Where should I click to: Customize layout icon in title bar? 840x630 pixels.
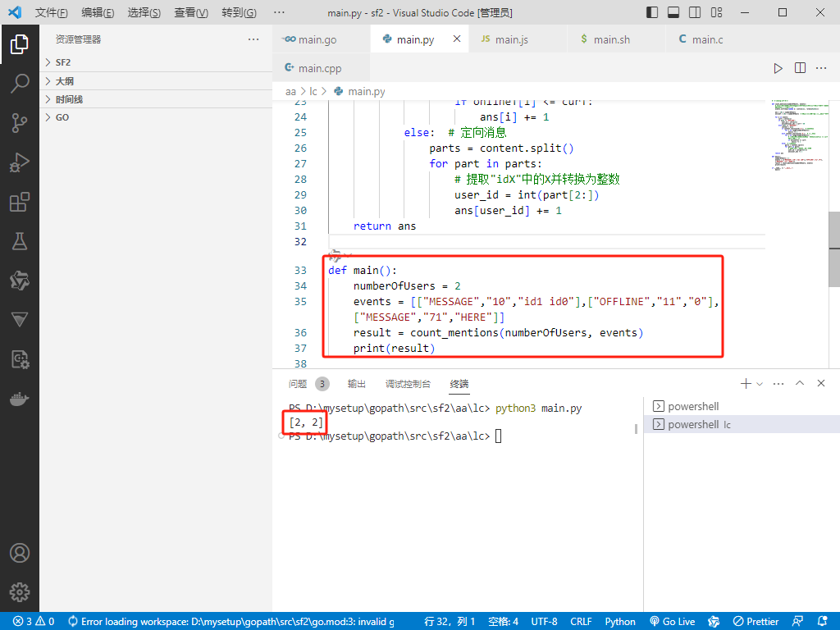[x=716, y=12]
